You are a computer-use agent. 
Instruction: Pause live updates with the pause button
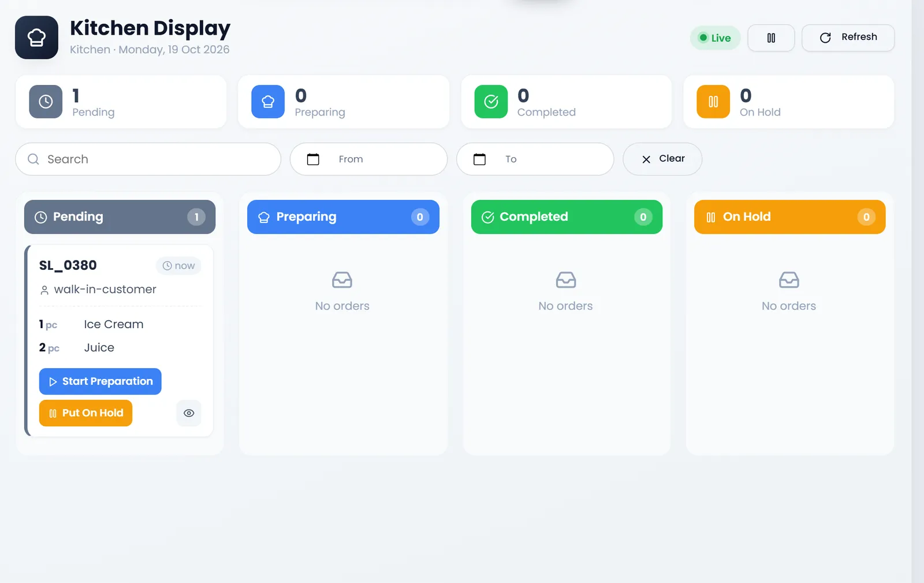point(771,38)
